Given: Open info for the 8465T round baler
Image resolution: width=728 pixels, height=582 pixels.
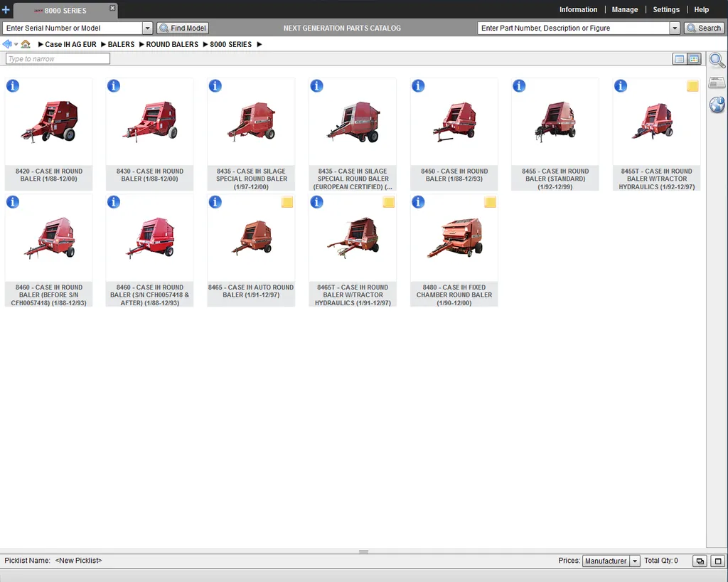Looking at the screenshot, I should pos(316,202).
